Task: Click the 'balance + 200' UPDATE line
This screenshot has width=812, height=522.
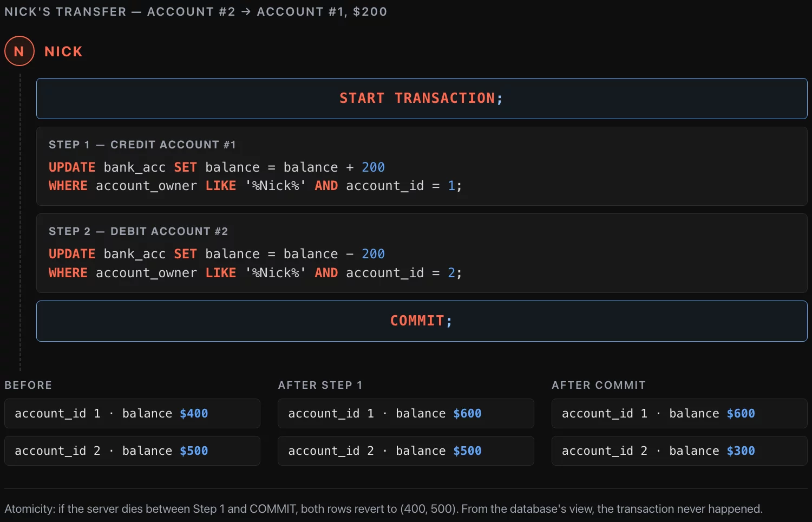Action: click(x=217, y=167)
